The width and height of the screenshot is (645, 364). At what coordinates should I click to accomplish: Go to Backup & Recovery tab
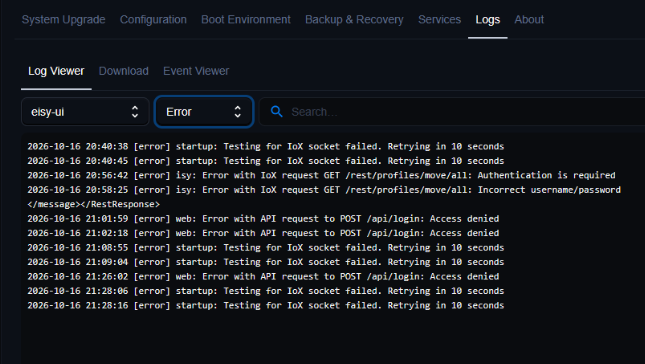tap(354, 20)
